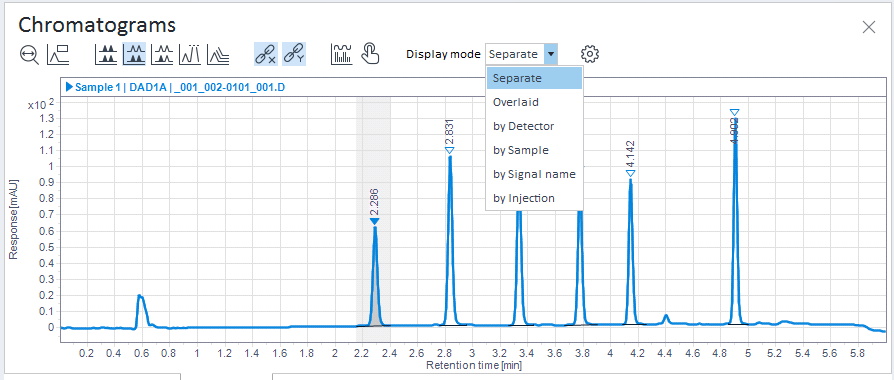
Task: Toggle the link X axes icon
Action: point(266,54)
